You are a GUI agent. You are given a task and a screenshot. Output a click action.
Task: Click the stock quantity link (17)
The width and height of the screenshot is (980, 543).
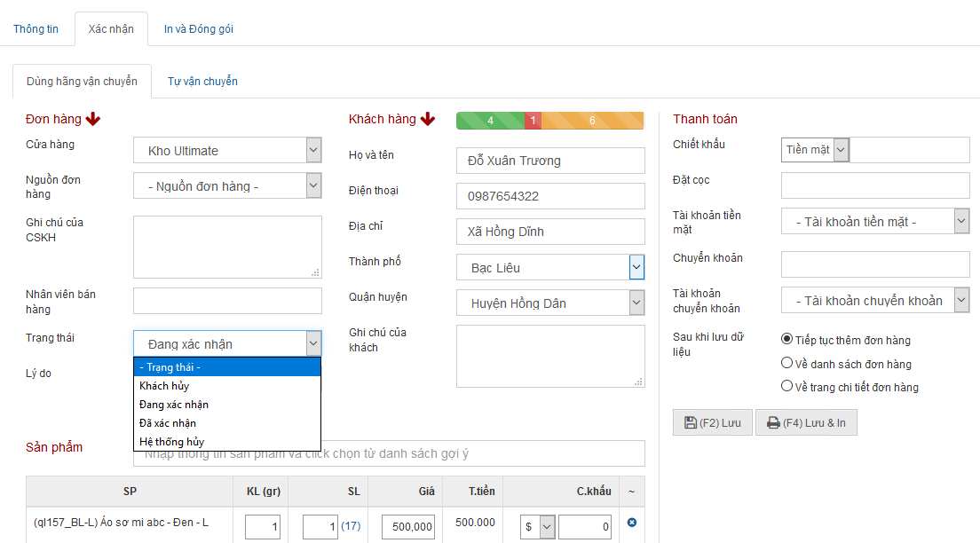click(x=351, y=526)
